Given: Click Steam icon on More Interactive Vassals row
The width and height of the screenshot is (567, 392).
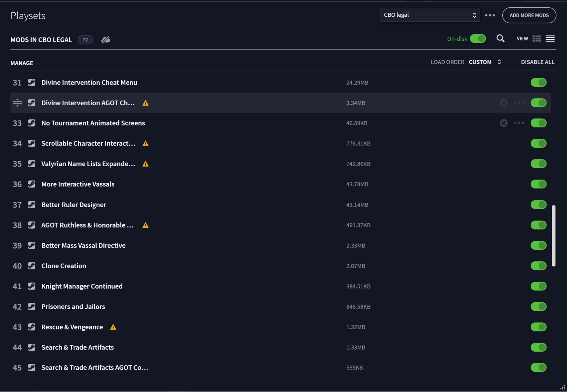Looking at the screenshot, I should (32, 184).
